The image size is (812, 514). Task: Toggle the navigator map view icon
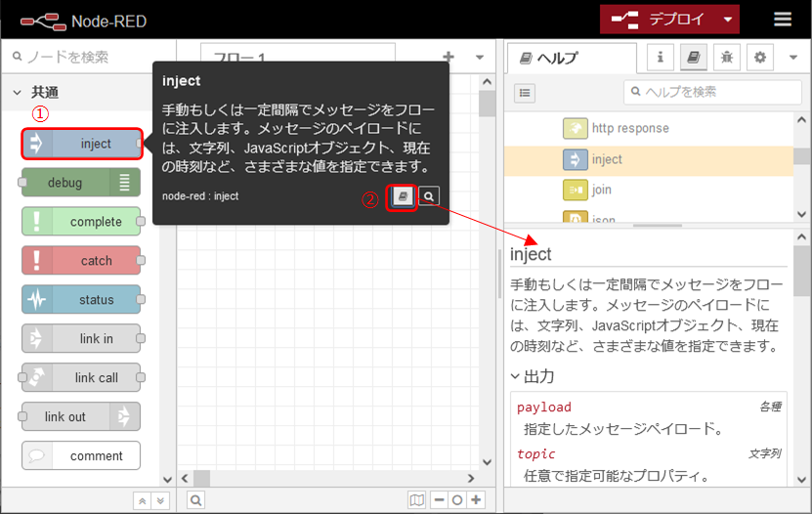click(417, 500)
